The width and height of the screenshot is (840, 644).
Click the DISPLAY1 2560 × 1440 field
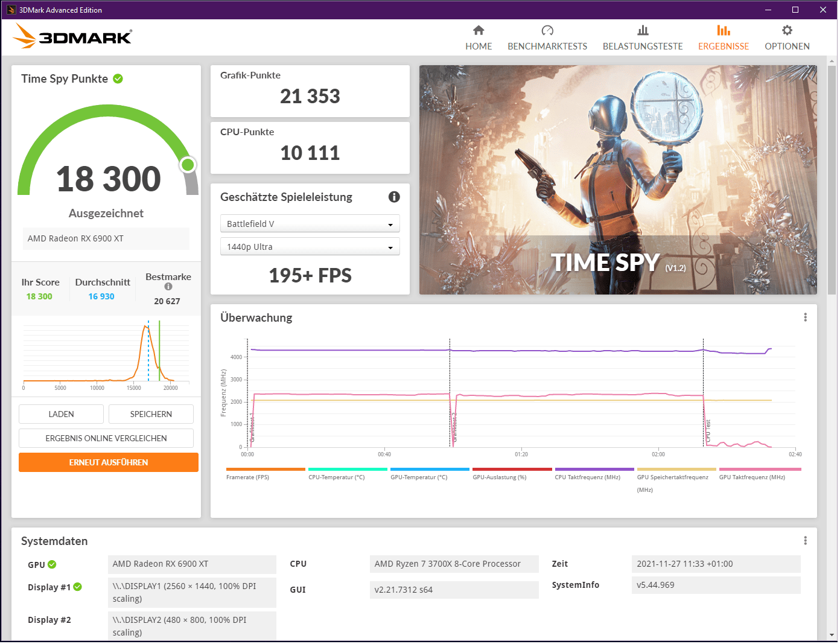tap(192, 593)
